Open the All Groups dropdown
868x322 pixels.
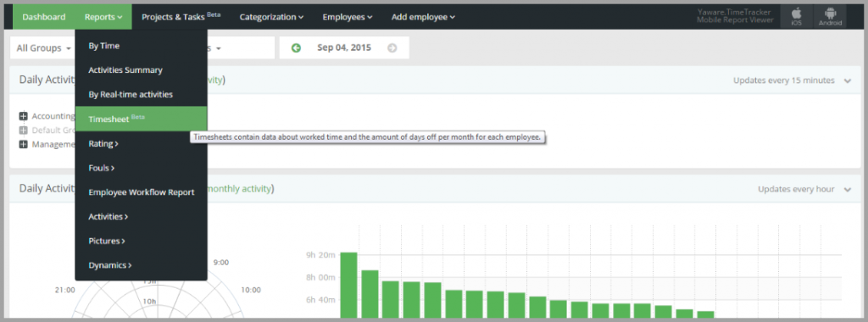pyautogui.click(x=43, y=48)
